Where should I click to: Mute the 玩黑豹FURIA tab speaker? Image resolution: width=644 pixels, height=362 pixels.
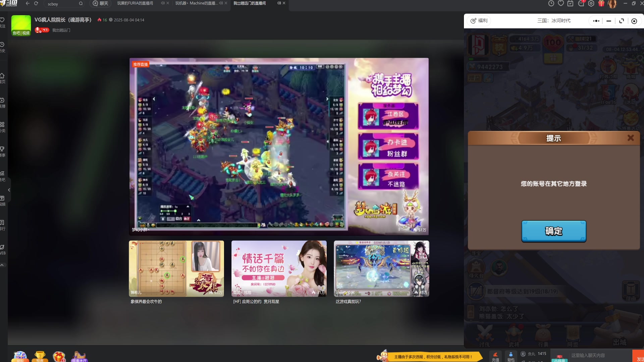pyautogui.click(x=163, y=3)
